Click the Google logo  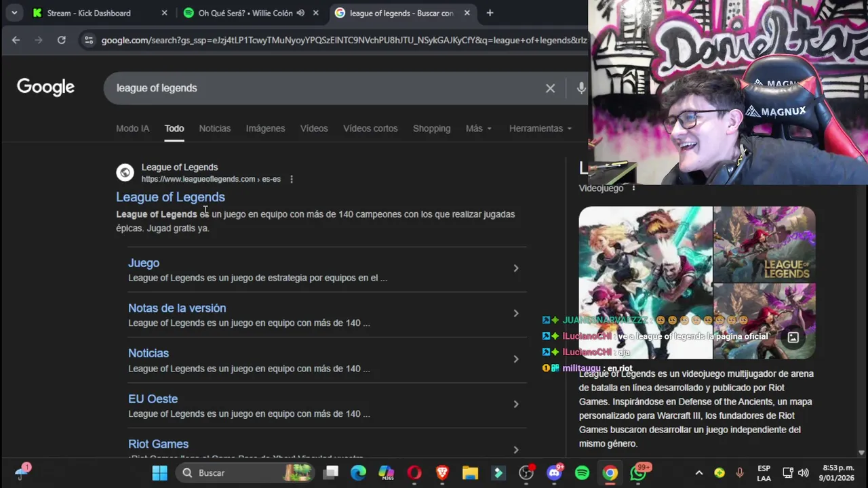coord(45,87)
